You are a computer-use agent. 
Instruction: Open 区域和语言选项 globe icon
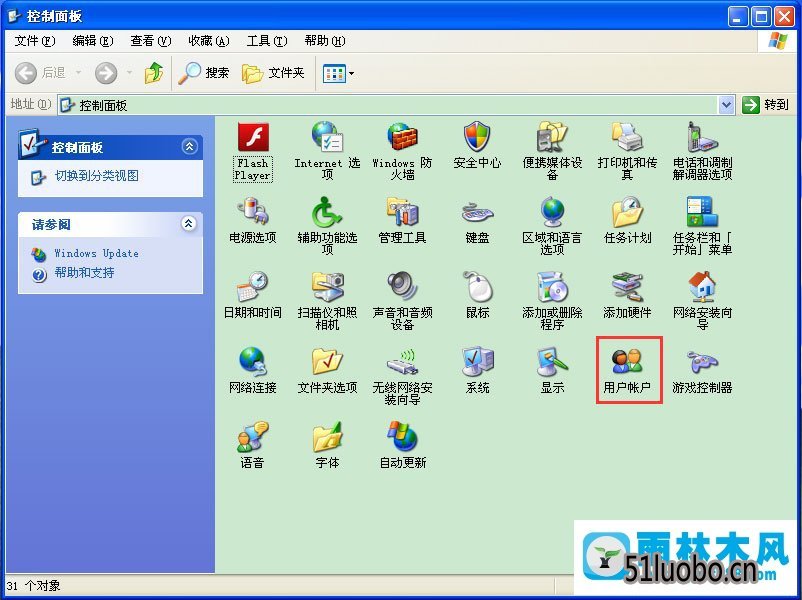pyautogui.click(x=552, y=226)
